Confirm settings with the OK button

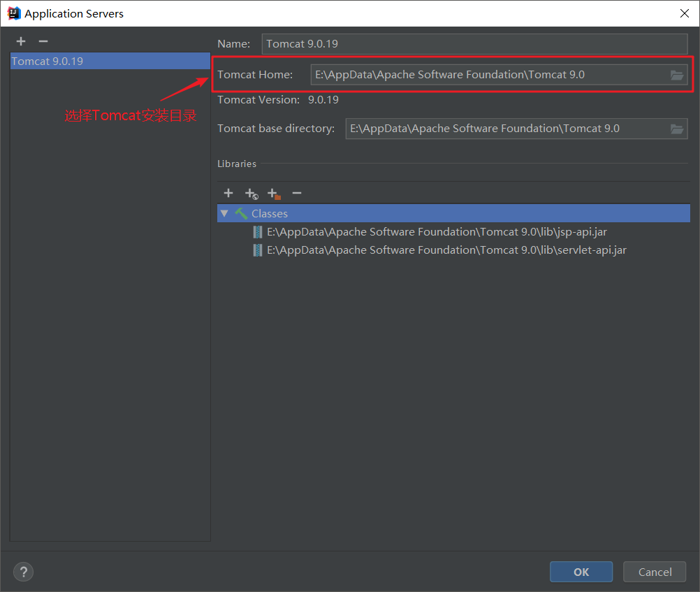581,572
